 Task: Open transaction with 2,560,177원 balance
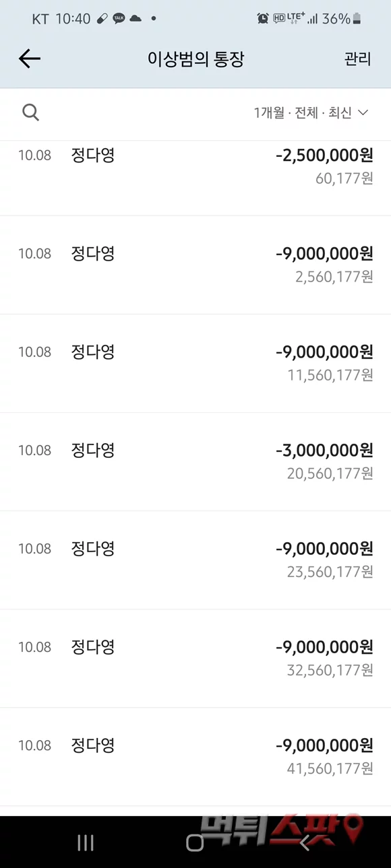[x=195, y=265]
